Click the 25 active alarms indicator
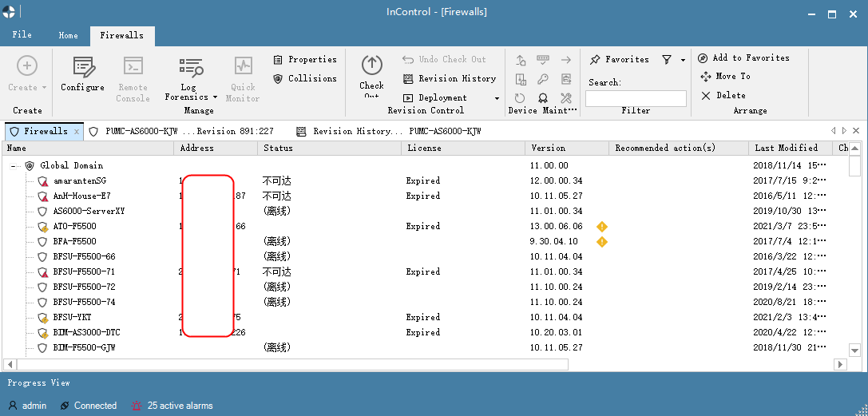The height and width of the screenshot is (416, 868). click(172, 406)
